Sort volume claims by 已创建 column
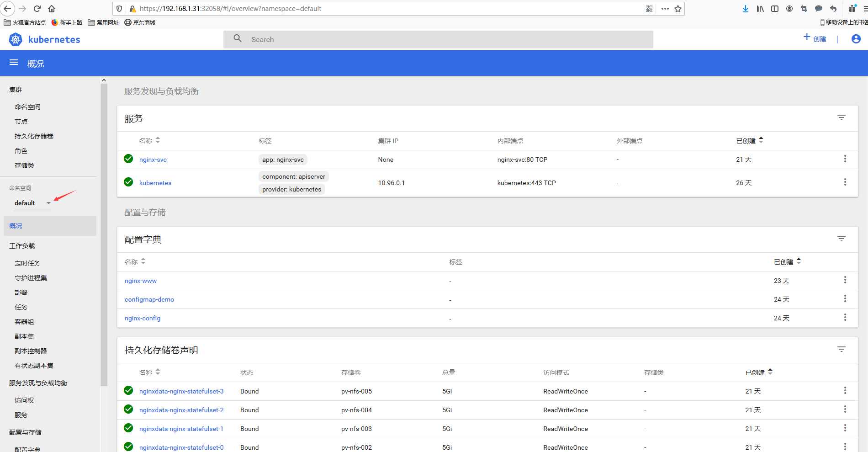Screen dimensions: 868x452 pos(759,372)
